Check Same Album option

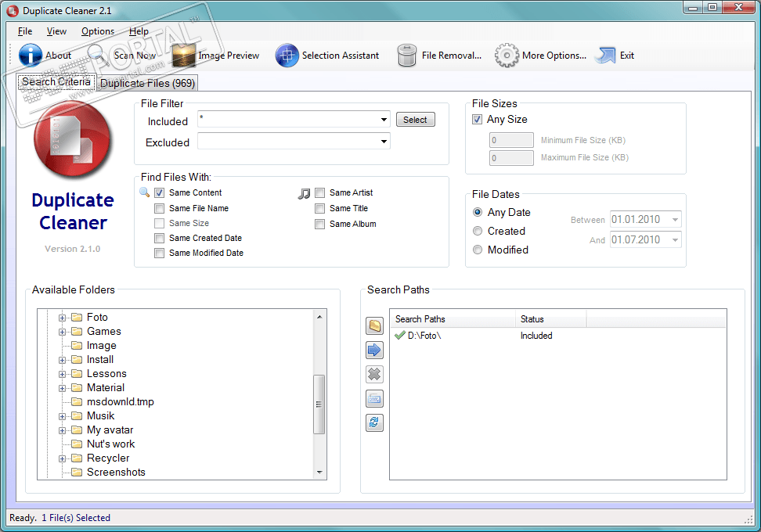(320, 224)
